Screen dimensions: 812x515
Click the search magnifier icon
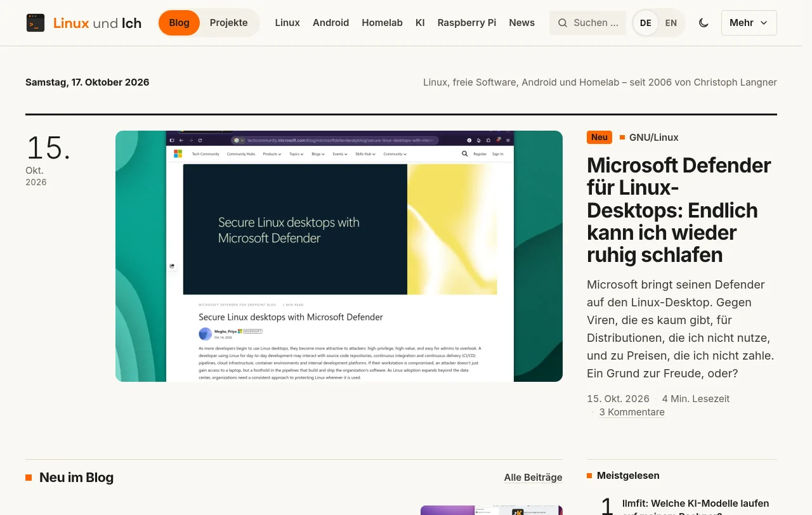click(x=562, y=23)
